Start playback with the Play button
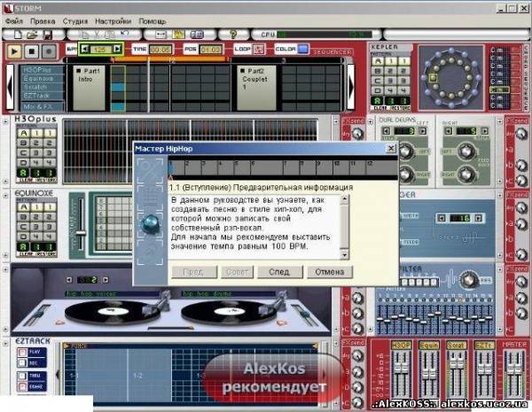532x412 pixels. 14,51
